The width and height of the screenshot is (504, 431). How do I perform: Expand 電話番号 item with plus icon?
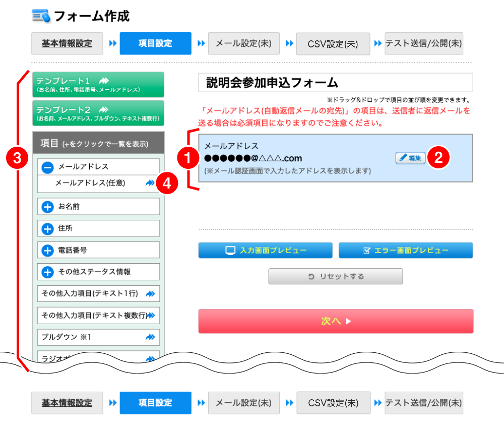[x=47, y=251]
